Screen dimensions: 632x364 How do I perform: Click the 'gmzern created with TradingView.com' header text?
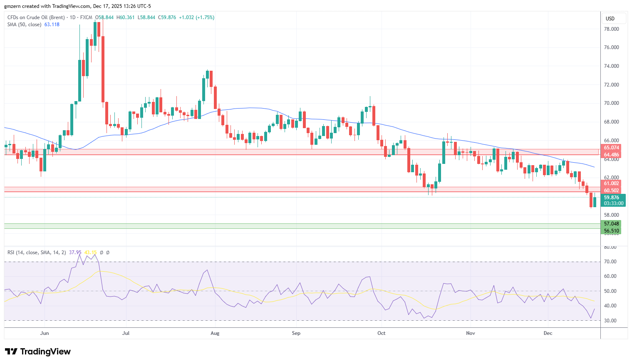pyautogui.click(x=47, y=6)
